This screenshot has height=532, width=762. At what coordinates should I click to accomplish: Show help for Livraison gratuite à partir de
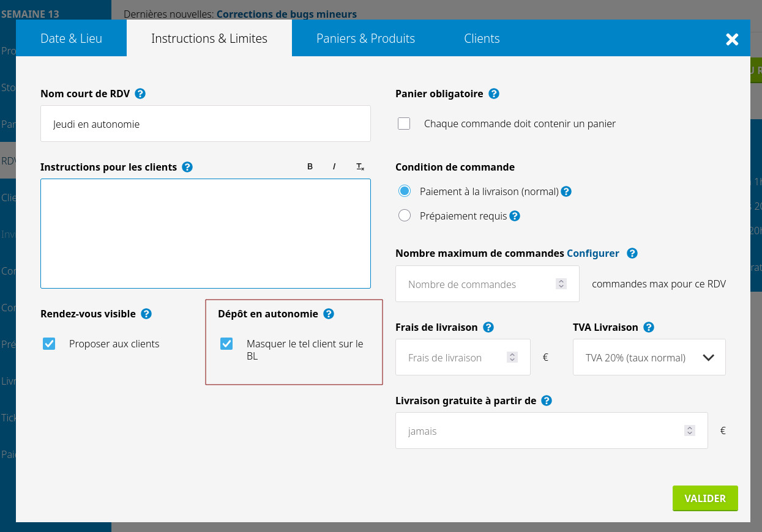tap(547, 401)
